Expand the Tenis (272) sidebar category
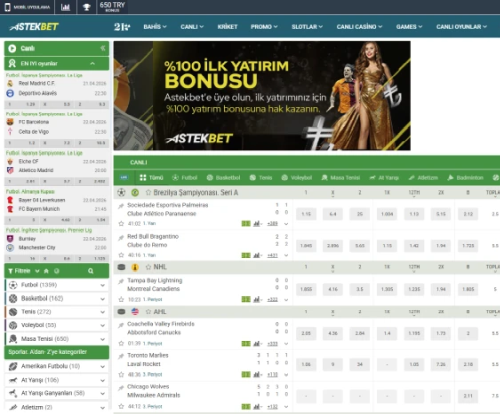This screenshot has width=500, height=414. click(57, 312)
